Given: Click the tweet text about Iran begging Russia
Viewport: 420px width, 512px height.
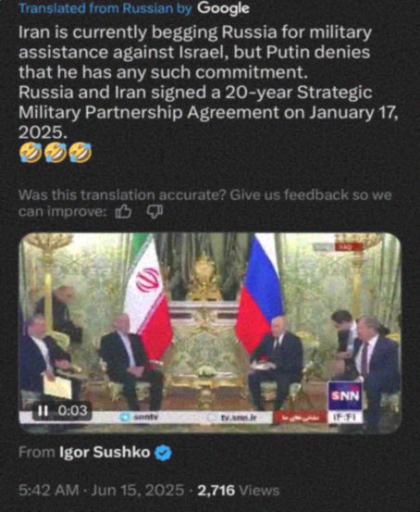Looking at the screenshot, I should pos(209,82).
